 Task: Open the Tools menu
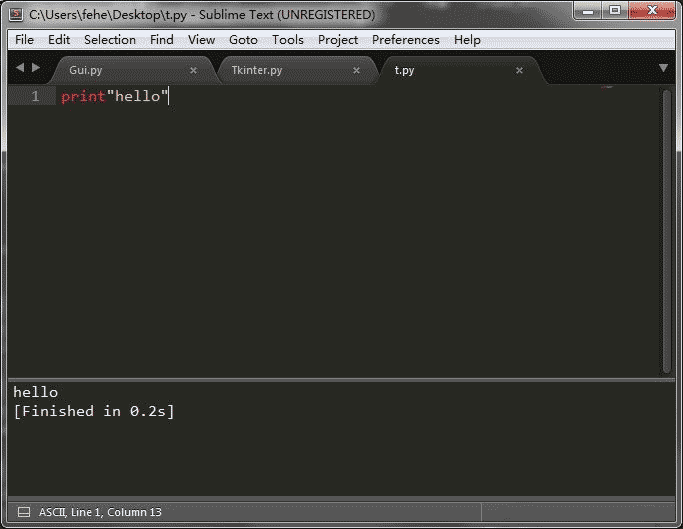click(287, 40)
